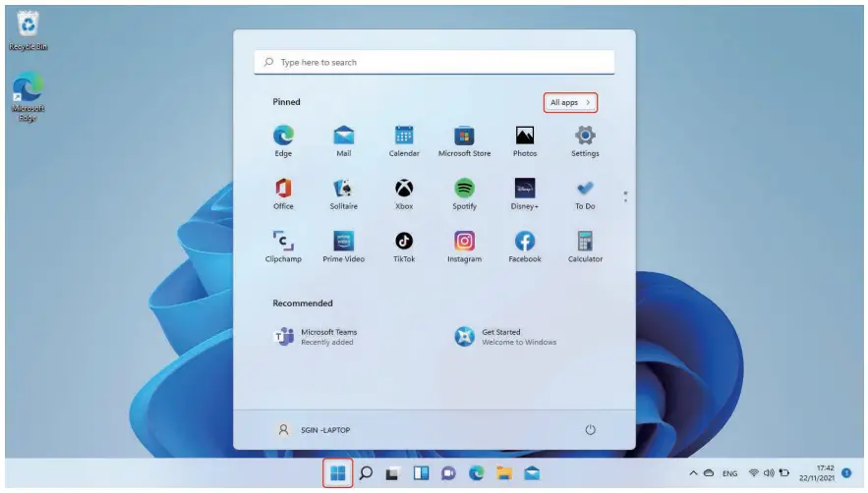Image resolution: width=868 pixels, height=493 pixels.
Task: Open the Calculator app
Action: pos(585,246)
